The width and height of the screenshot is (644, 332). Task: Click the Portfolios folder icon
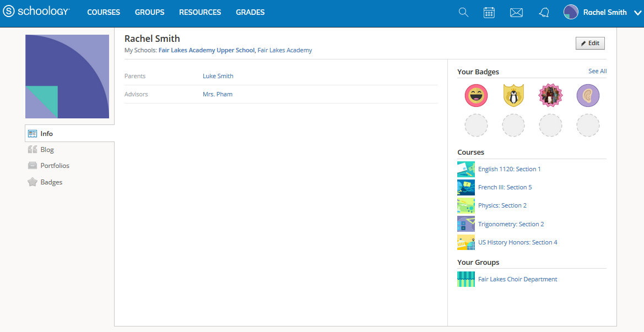33,165
